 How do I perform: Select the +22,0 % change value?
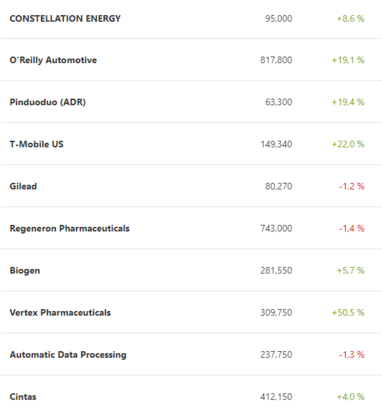point(348,144)
